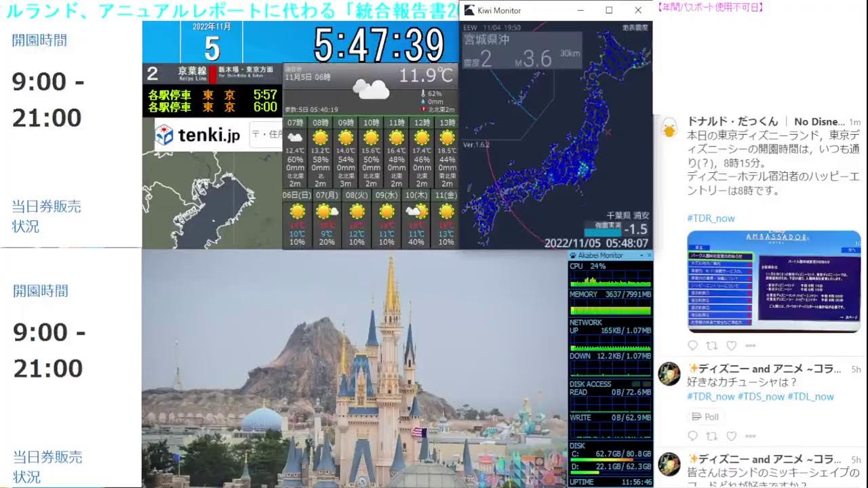The height and width of the screenshot is (488, 868).
Task: Click the 宮城県沖 earthquake location label
Action: pos(486,39)
